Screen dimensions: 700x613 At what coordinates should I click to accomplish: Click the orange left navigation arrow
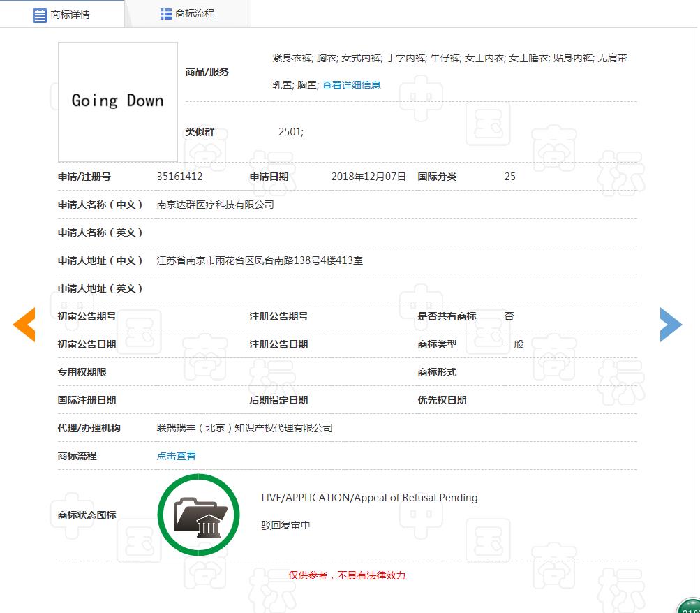(x=25, y=324)
